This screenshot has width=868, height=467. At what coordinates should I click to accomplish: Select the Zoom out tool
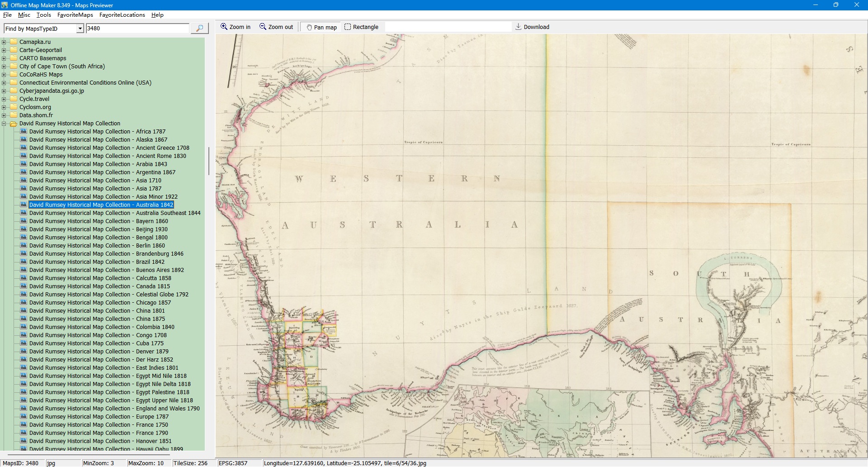coord(276,27)
